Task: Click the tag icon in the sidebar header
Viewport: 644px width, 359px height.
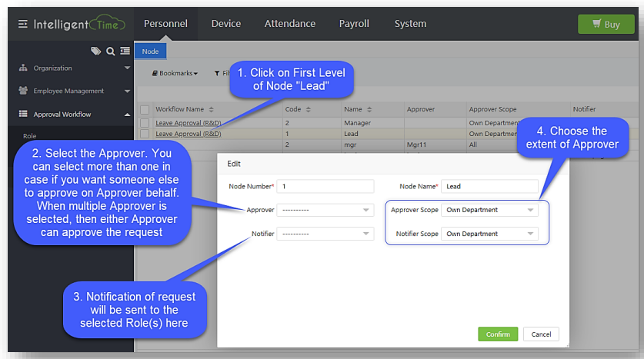Action: 95,52
